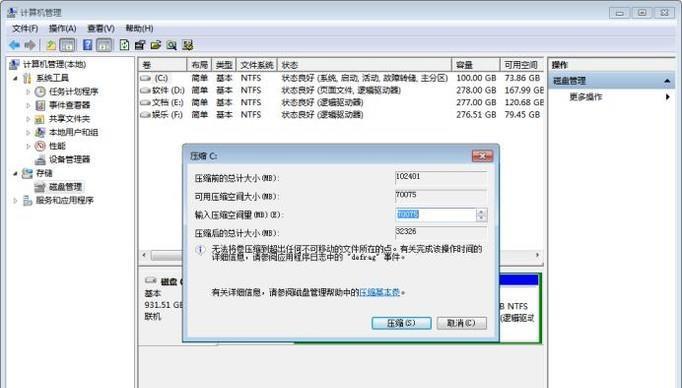Click the 任务计划程序 clock icon
Screen dimensions: 682x388
click(40, 91)
